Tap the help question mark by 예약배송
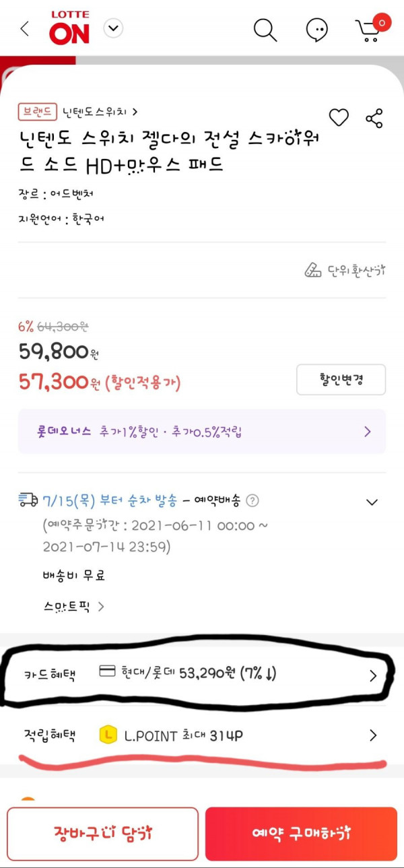The image size is (404, 868). click(252, 500)
